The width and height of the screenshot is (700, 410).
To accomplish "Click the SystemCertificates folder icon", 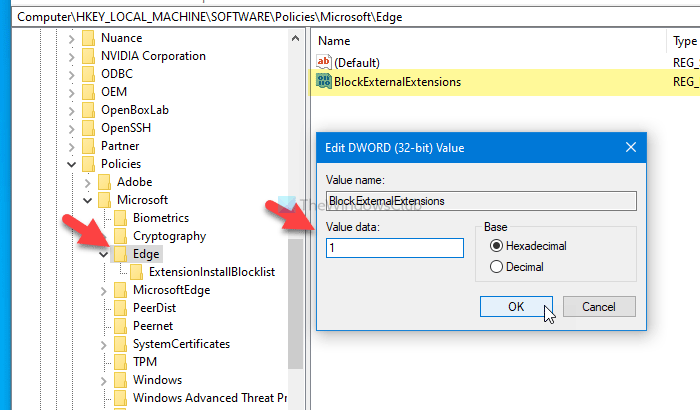I will [x=120, y=344].
